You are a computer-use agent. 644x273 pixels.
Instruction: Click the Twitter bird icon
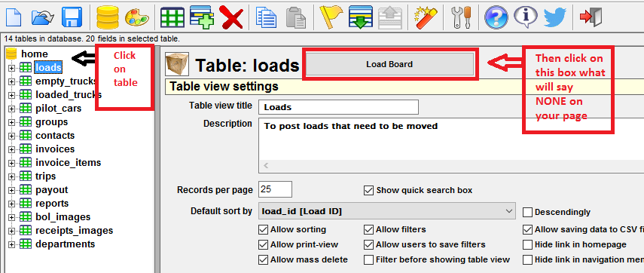(x=555, y=17)
